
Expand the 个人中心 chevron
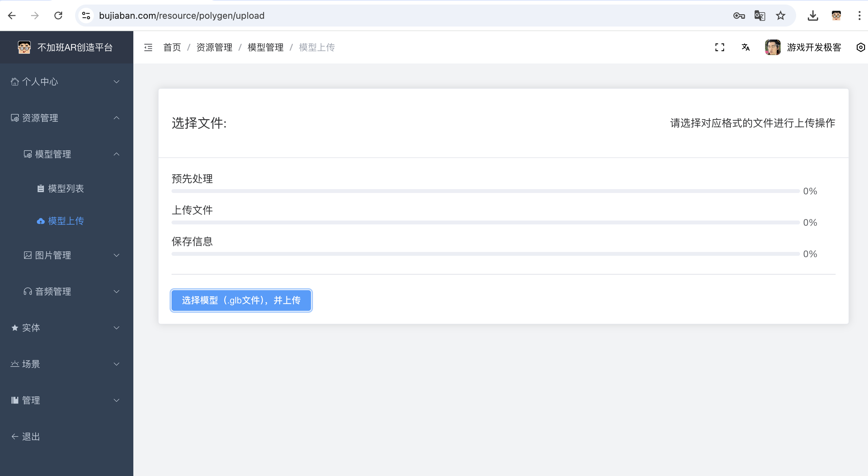117,82
